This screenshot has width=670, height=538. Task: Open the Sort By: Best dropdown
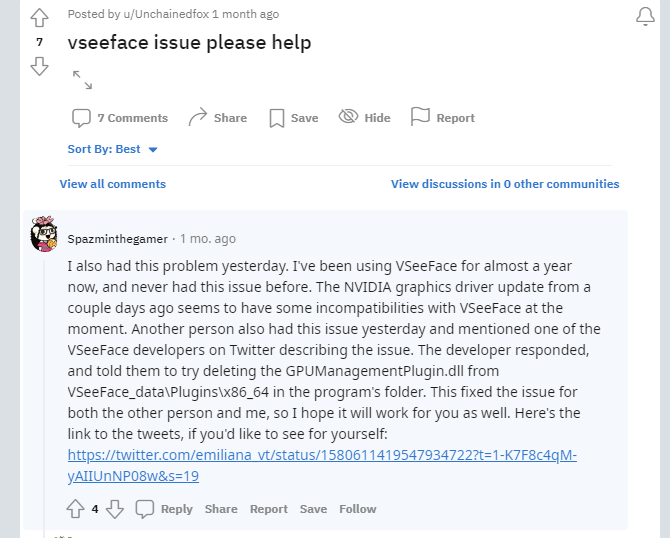[x=113, y=149]
